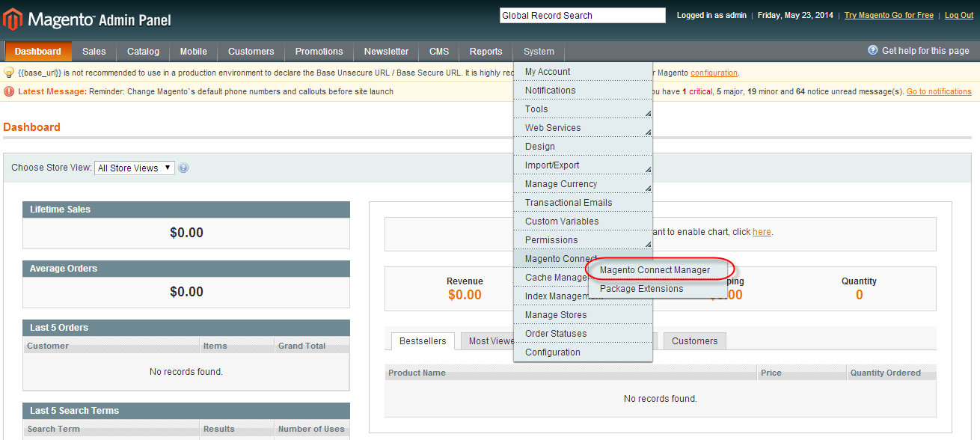Select Design from System menu

[x=583, y=147]
